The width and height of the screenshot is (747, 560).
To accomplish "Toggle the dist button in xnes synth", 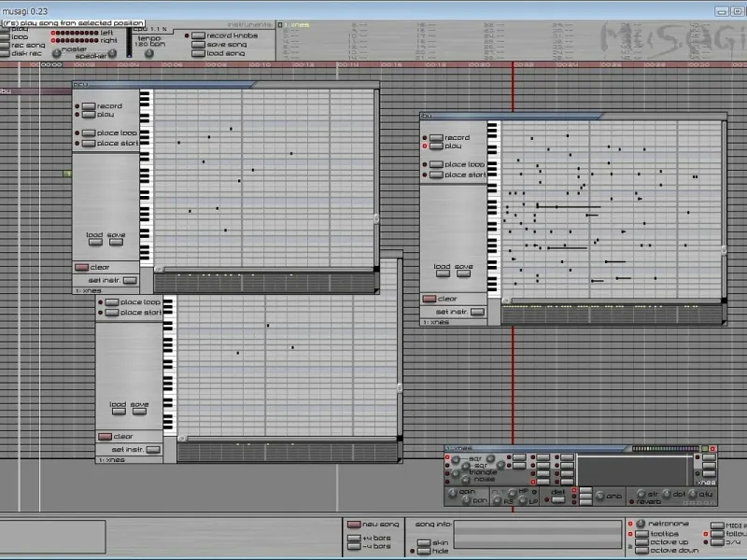I will tap(557, 499).
